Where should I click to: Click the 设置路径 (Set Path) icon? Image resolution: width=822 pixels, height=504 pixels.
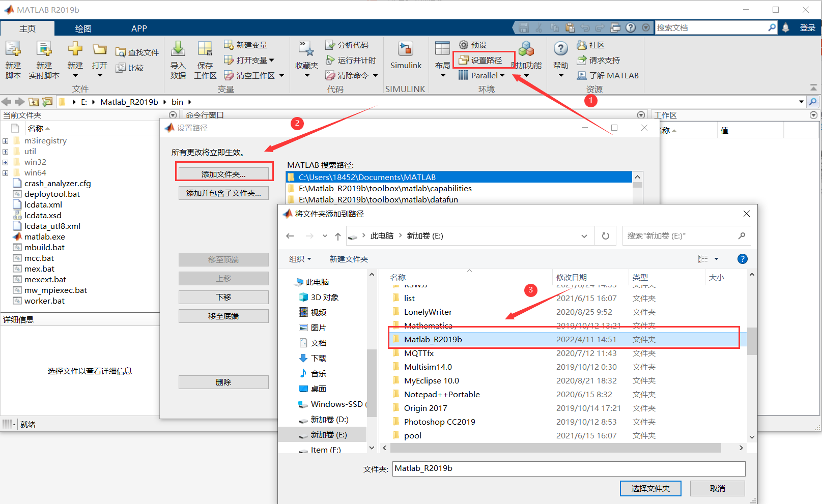[483, 60]
